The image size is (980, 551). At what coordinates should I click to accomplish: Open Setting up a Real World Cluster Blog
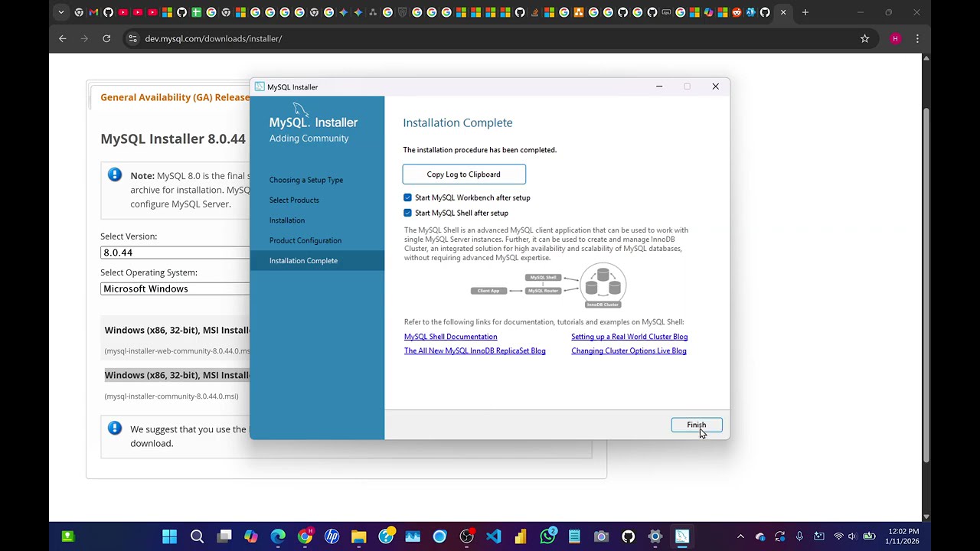click(629, 337)
